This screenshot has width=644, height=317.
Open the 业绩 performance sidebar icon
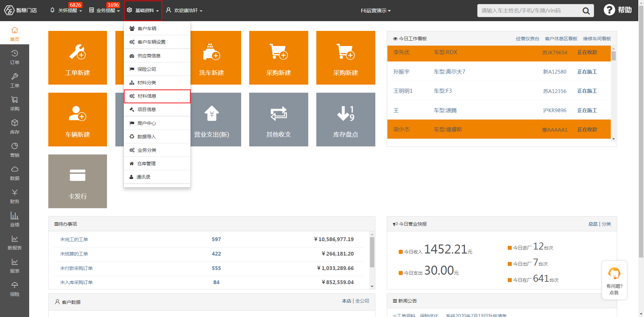click(x=14, y=219)
